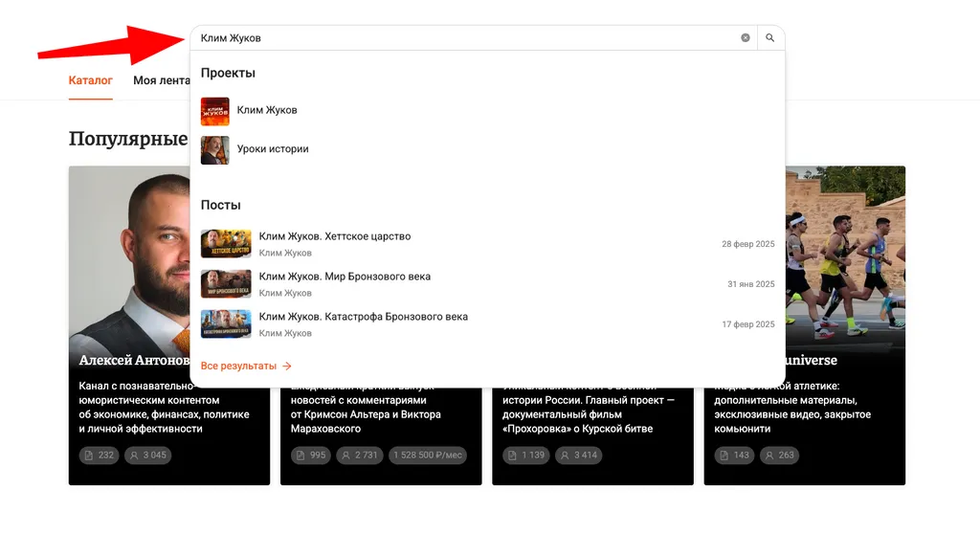The height and width of the screenshot is (556, 980).
Task: Open the Катастрофа Бронзового века post thumbnail
Action: click(x=226, y=324)
